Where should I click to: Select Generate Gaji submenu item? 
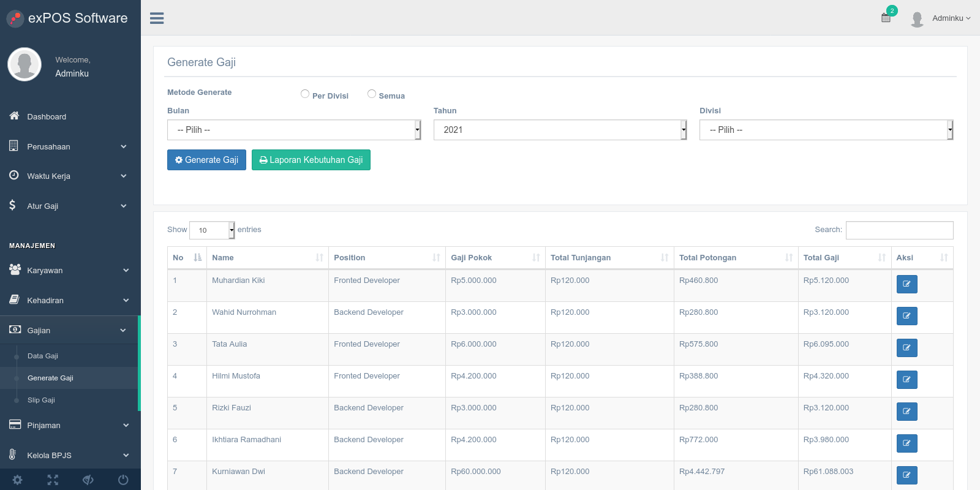[x=50, y=378]
